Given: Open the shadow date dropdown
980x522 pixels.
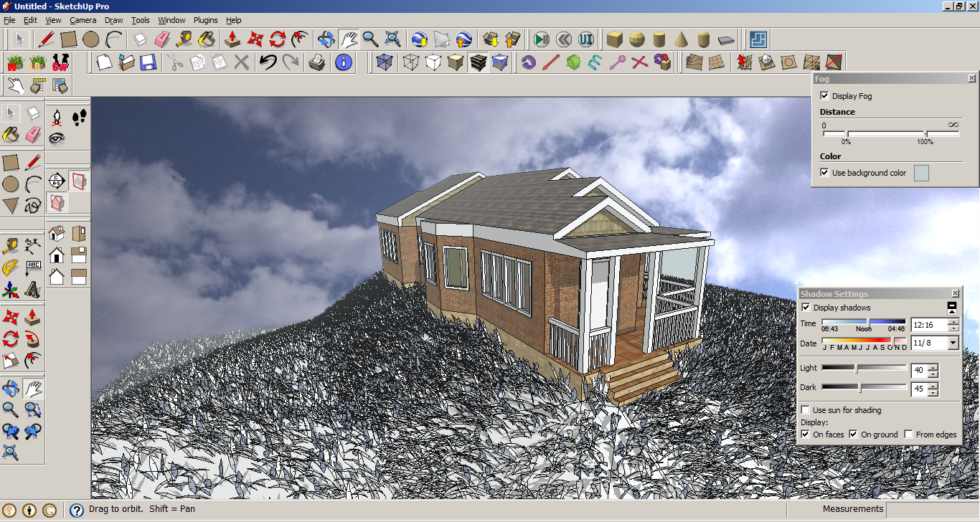Looking at the screenshot, I should click(x=953, y=343).
